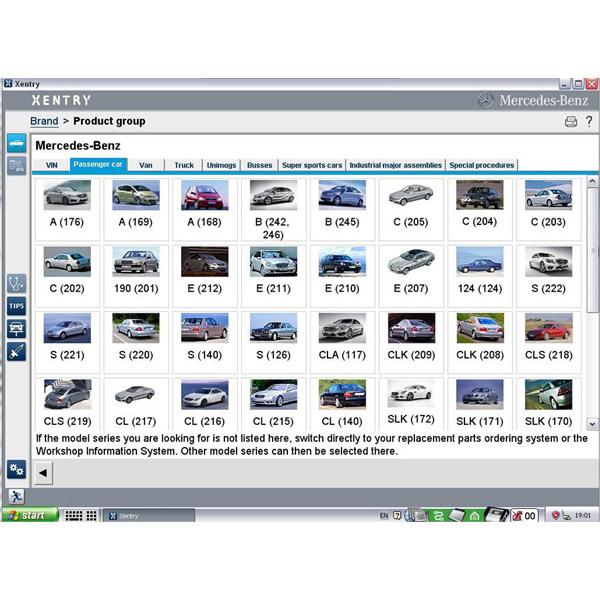Click the scrollbar down arrow

point(592,424)
